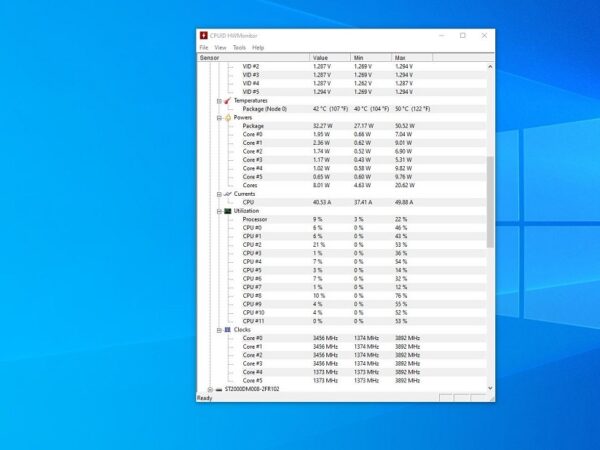This screenshot has width=600, height=450.
Task: Minimize the HWMonitor window
Action: coord(442,36)
